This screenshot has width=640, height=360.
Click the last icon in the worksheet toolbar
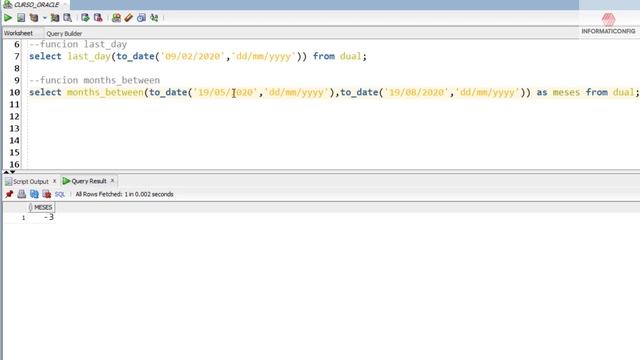pos(154,18)
